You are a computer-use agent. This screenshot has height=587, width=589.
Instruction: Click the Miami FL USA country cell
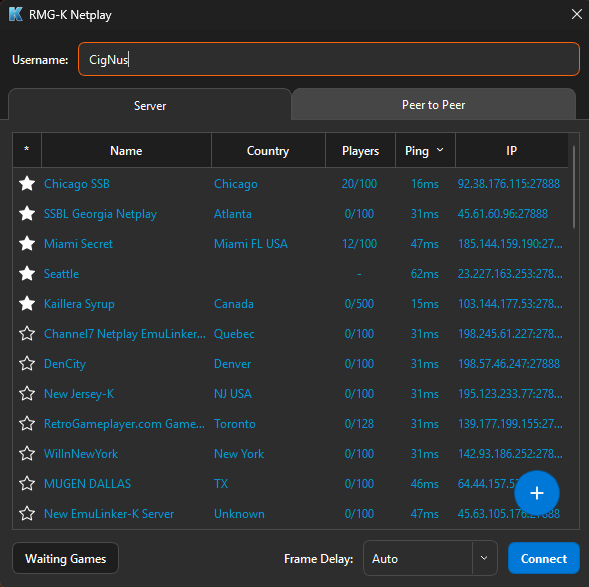[x=251, y=244]
